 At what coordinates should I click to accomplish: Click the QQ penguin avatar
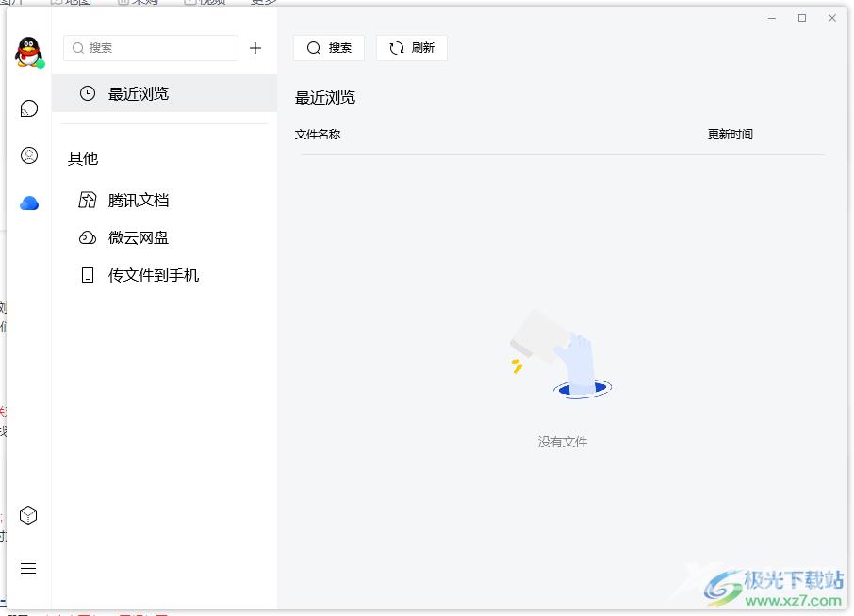coord(29,52)
